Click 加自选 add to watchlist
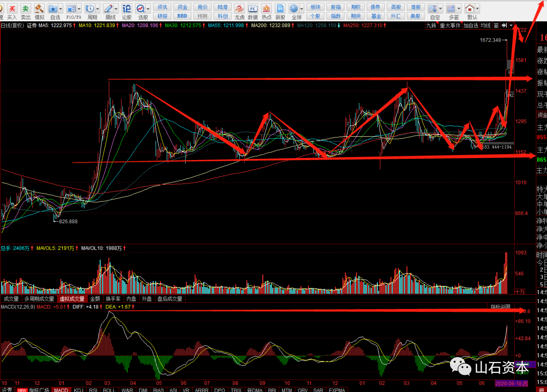The height and width of the screenshot is (392, 547). (x=471, y=26)
